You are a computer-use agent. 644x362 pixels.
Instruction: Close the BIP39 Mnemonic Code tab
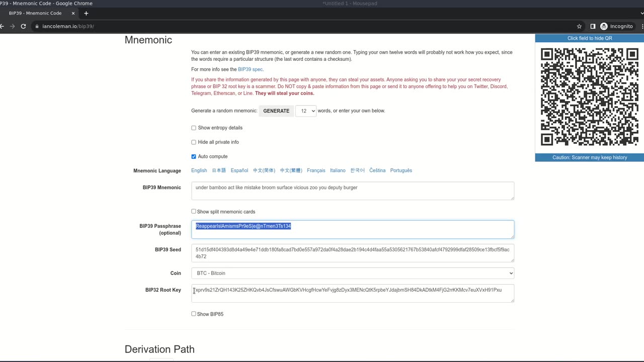tap(72, 13)
